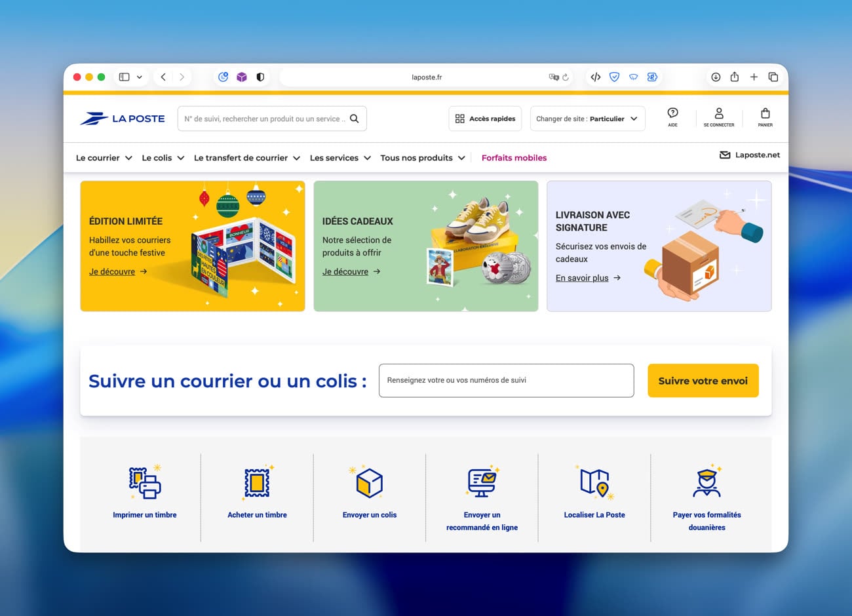The width and height of the screenshot is (852, 616).
Task: Toggle the Safari sidebar button
Action: (124, 77)
